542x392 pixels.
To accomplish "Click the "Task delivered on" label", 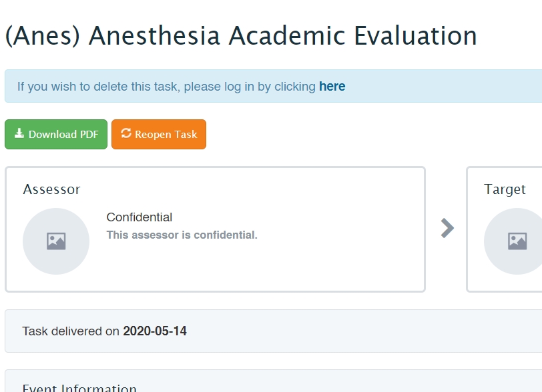I will point(71,331).
